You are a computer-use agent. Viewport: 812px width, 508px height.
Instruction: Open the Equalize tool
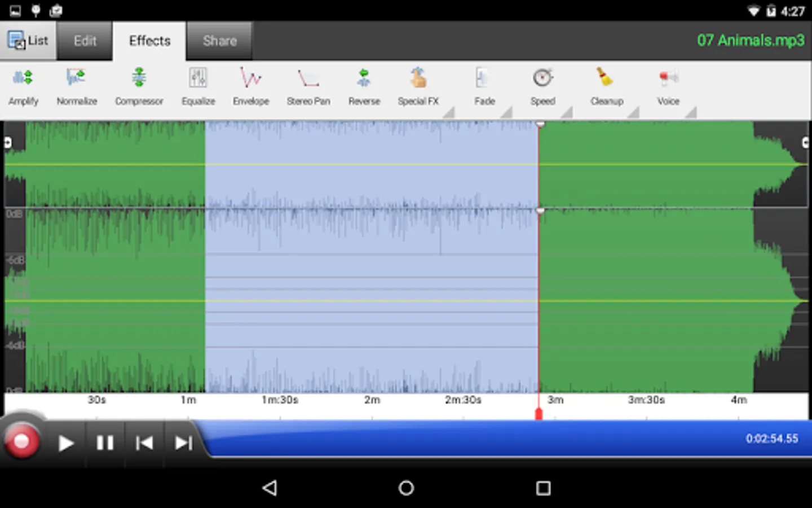(x=198, y=86)
